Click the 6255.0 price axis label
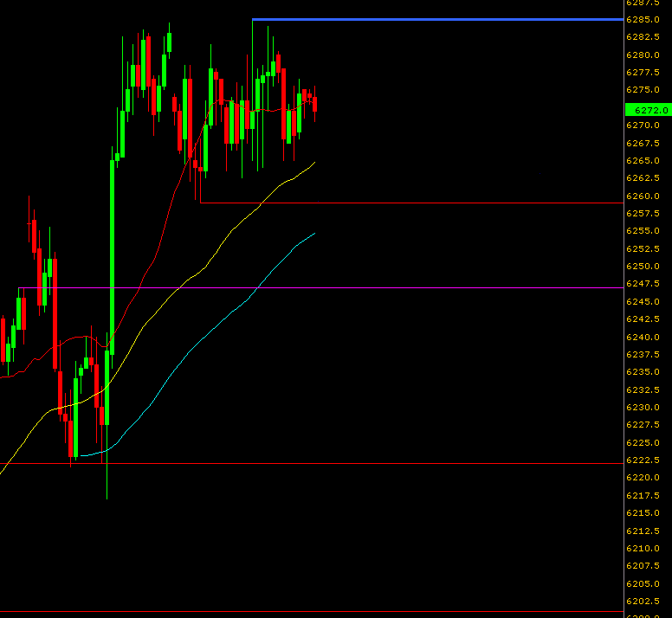The image size is (672, 618). tap(643, 231)
